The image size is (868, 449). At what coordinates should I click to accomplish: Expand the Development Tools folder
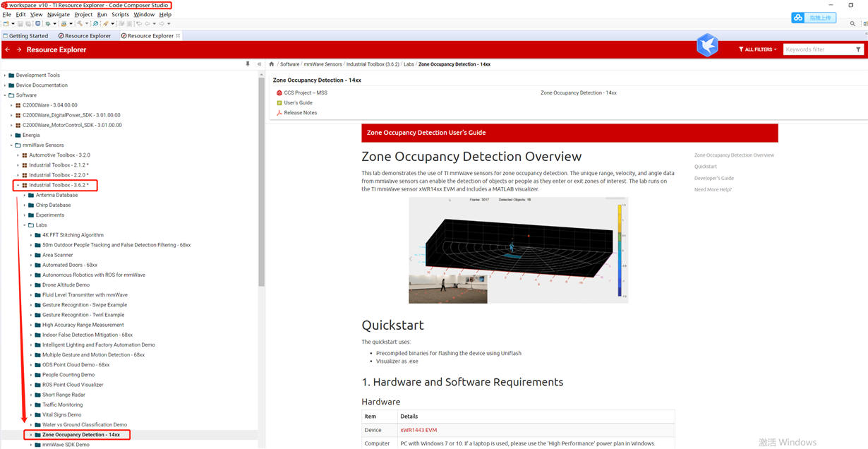coord(5,75)
